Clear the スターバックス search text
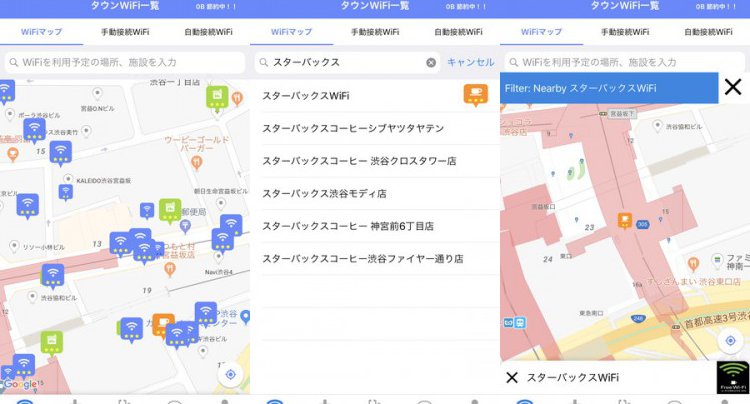The image size is (750, 404). click(x=431, y=62)
